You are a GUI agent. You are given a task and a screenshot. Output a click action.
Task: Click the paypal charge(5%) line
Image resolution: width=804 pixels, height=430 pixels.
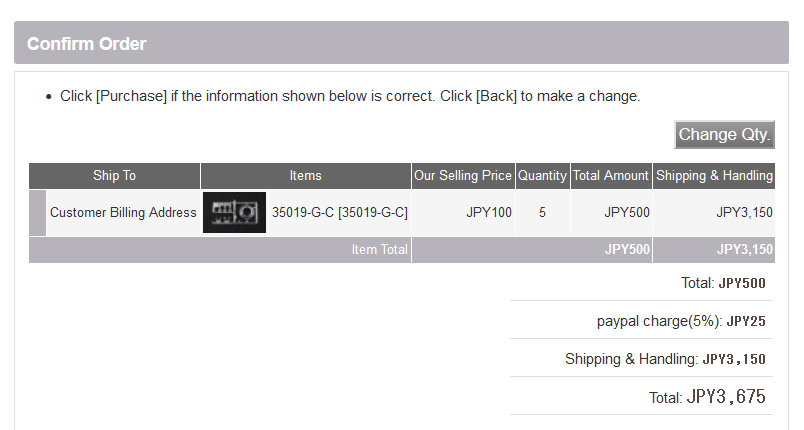click(x=681, y=321)
